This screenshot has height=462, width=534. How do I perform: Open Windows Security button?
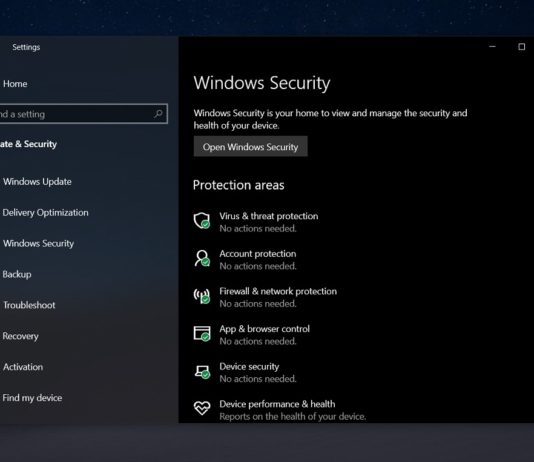pyautogui.click(x=250, y=147)
